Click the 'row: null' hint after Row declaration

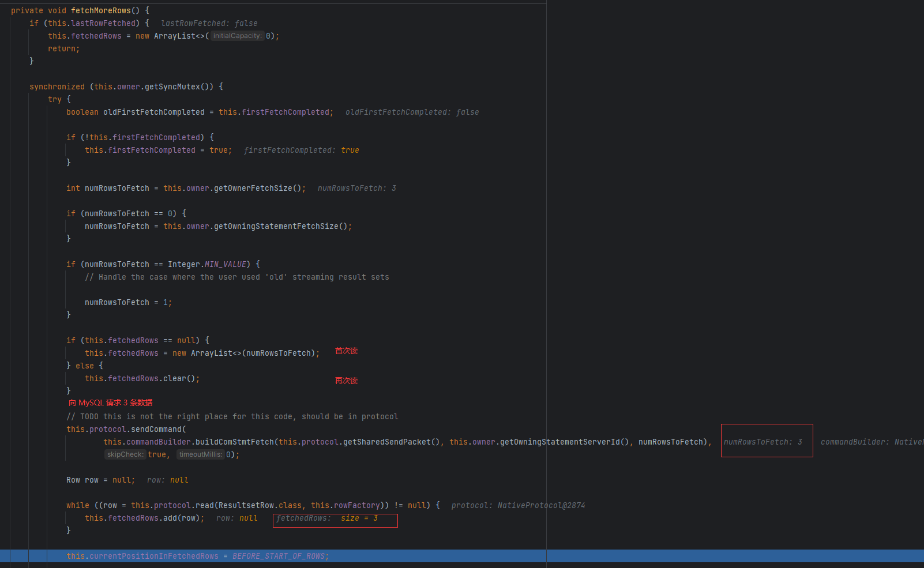tap(168, 480)
